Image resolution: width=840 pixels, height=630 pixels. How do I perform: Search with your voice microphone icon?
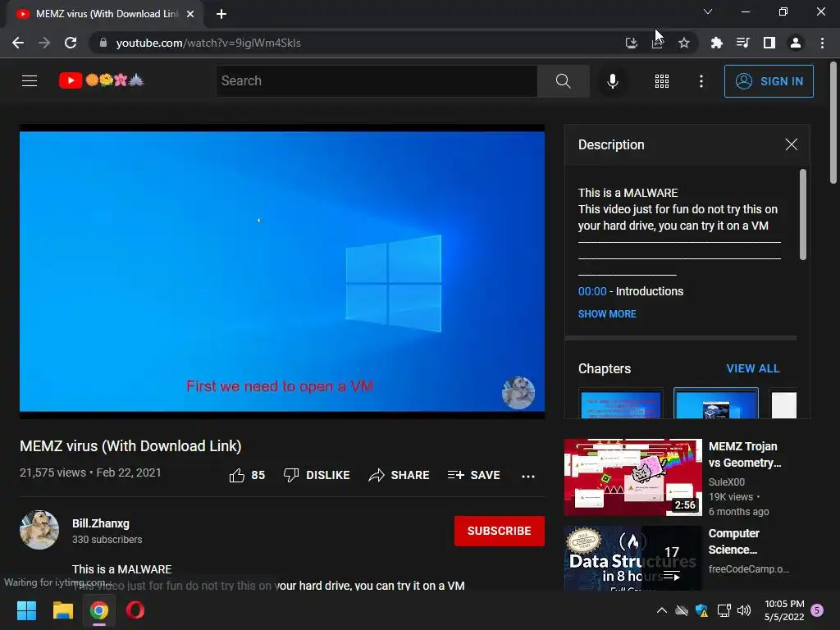pyautogui.click(x=612, y=81)
